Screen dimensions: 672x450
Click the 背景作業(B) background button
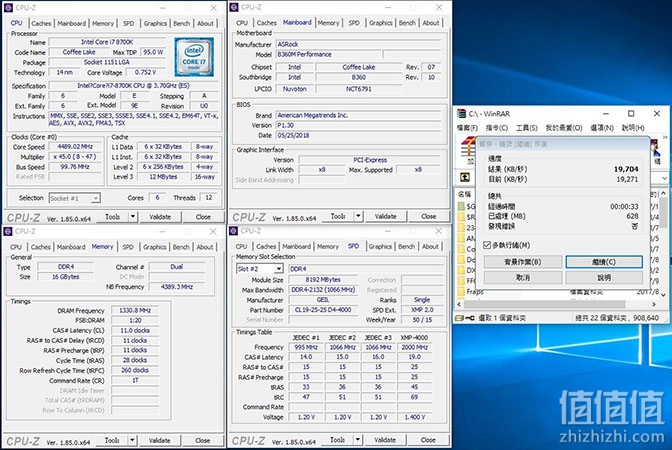pyautogui.click(x=523, y=262)
